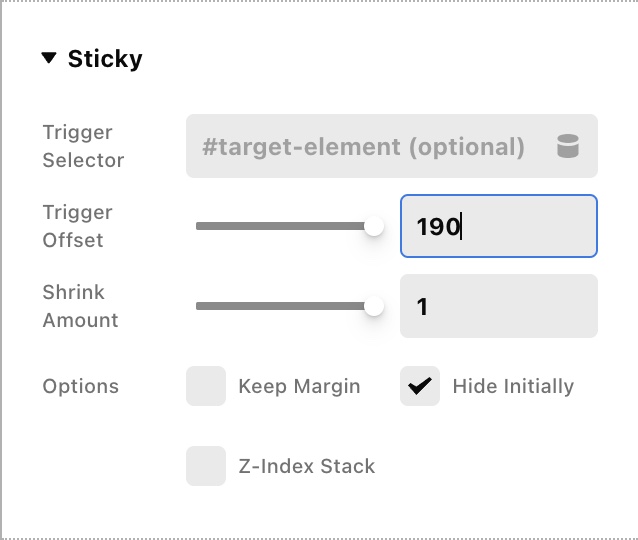This screenshot has width=638, height=540.
Task: Click the Shrink Amount label
Action: (x=81, y=306)
